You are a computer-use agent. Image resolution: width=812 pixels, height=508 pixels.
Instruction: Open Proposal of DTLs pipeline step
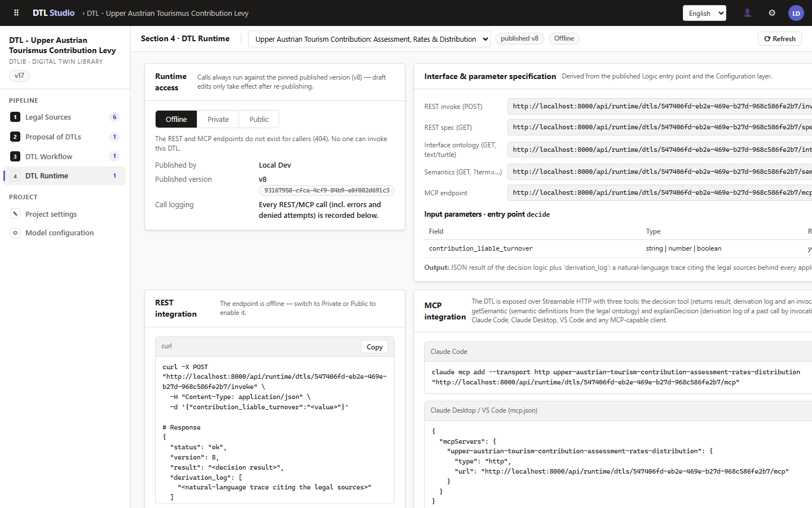click(x=65, y=137)
